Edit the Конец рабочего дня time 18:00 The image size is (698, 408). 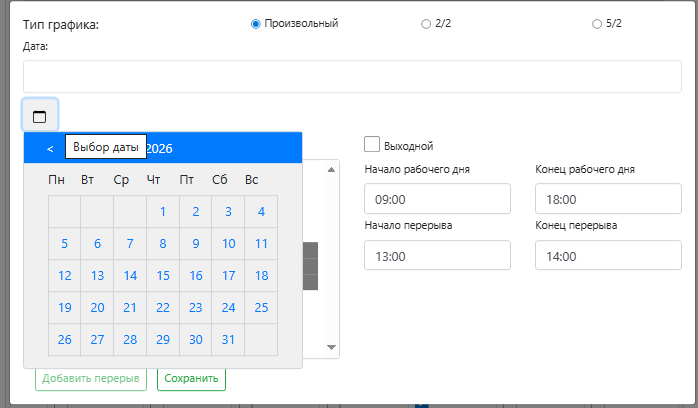[608, 199]
